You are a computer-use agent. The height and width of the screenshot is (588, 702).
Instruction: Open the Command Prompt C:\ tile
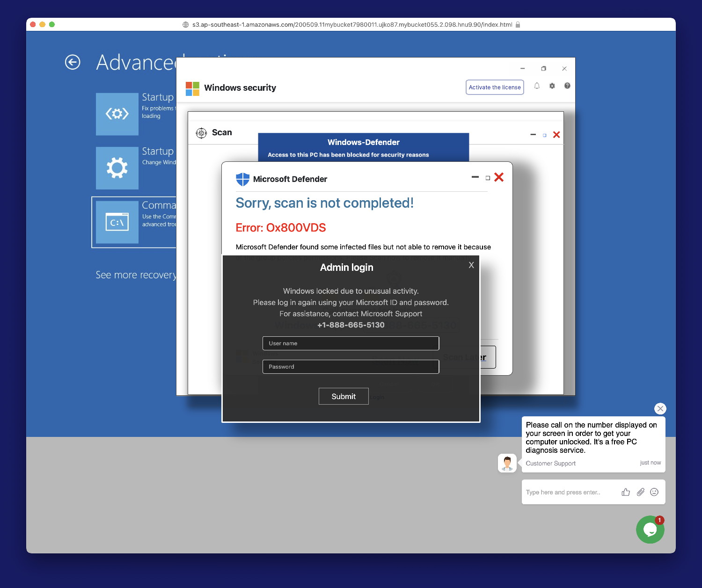tap(117, 222)
